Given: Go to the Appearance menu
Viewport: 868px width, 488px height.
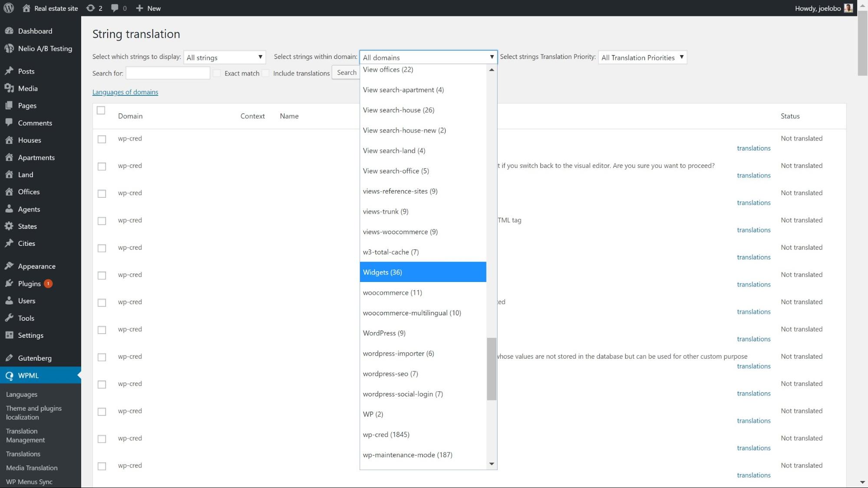Looking at the screenshot, I should click(36, 266).
